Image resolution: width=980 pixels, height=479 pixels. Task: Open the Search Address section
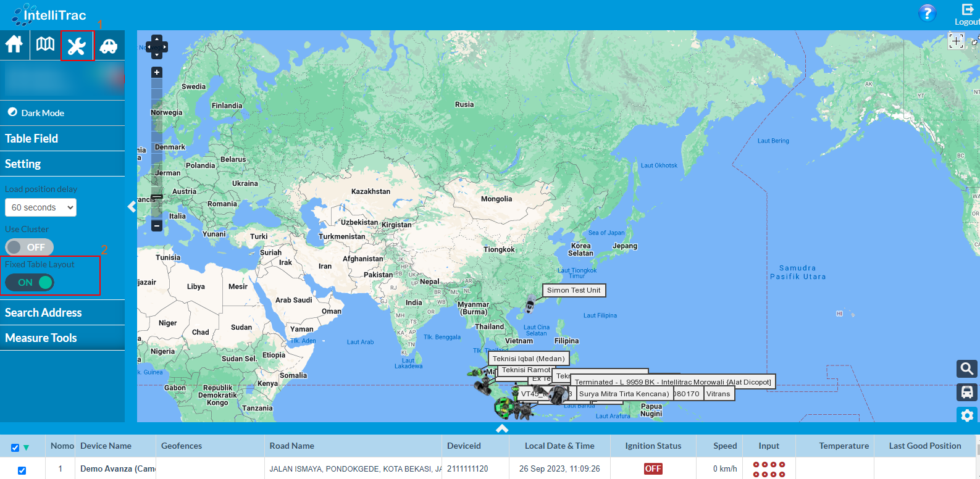tap(43, 312)
